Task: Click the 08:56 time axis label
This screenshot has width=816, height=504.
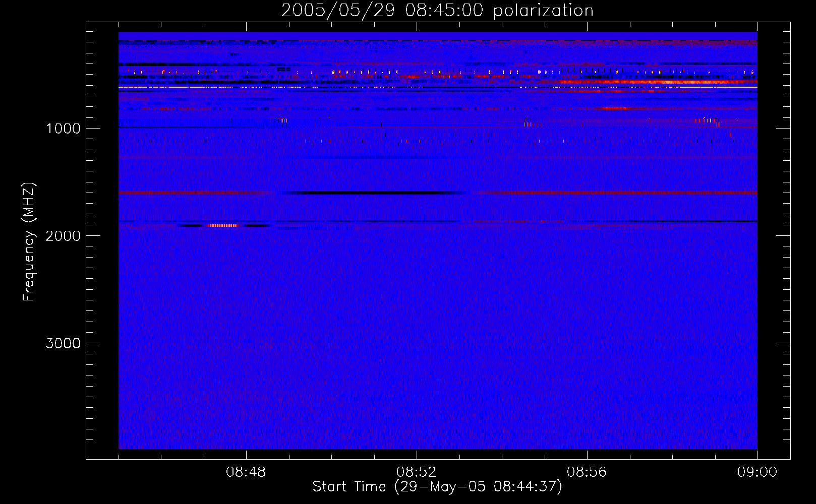Action: coord(587,472)
